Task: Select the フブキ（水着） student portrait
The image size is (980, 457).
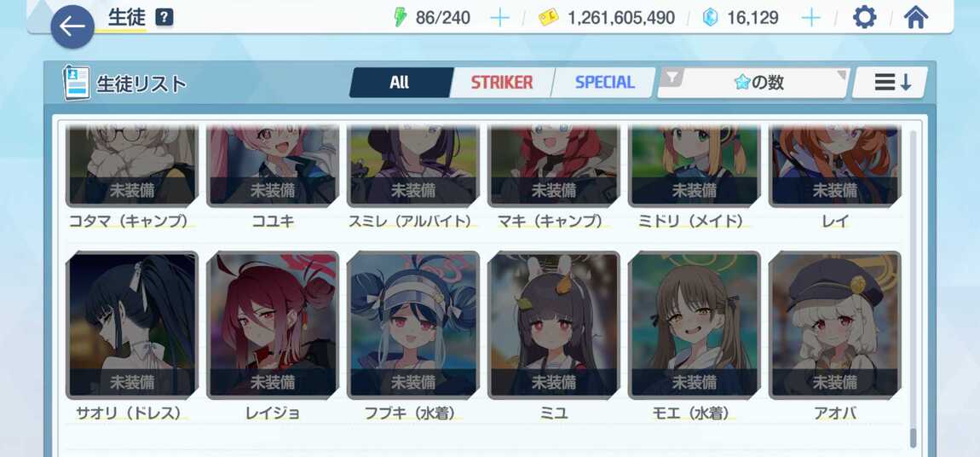Action: [x=413, y=325]
